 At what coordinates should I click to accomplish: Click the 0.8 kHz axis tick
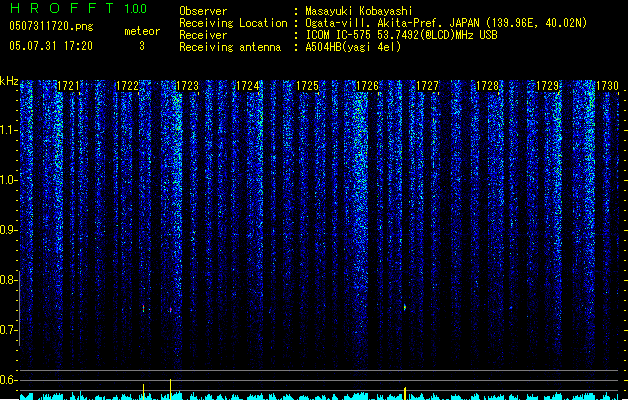point(8,280)
